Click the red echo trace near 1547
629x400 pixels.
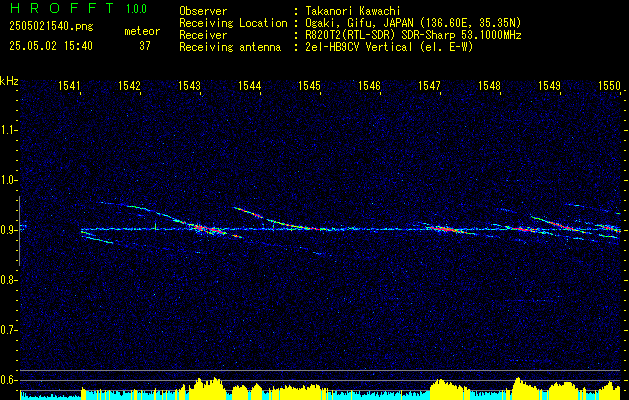[445, 229]
